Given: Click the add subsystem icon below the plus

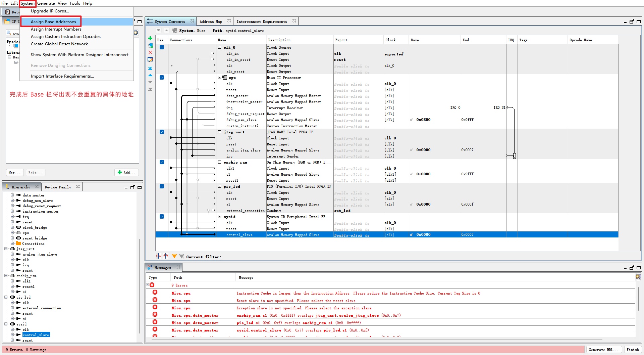Looking at the screenshot, I should click(x=150, y=45).
